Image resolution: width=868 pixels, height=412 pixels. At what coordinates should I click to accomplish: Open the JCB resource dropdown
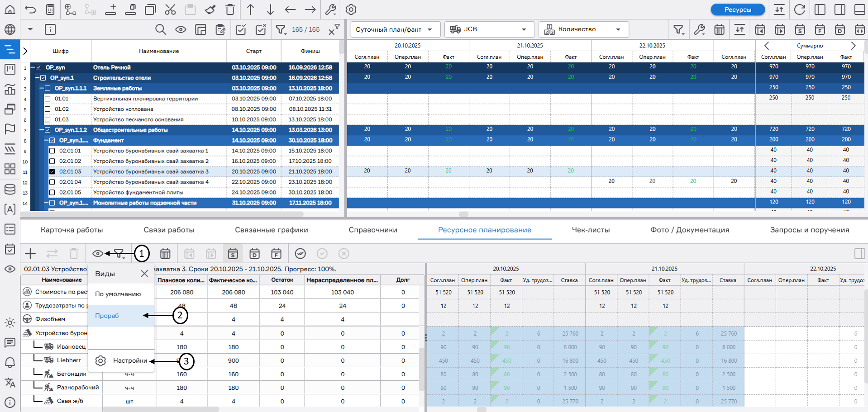pos(489,29)
